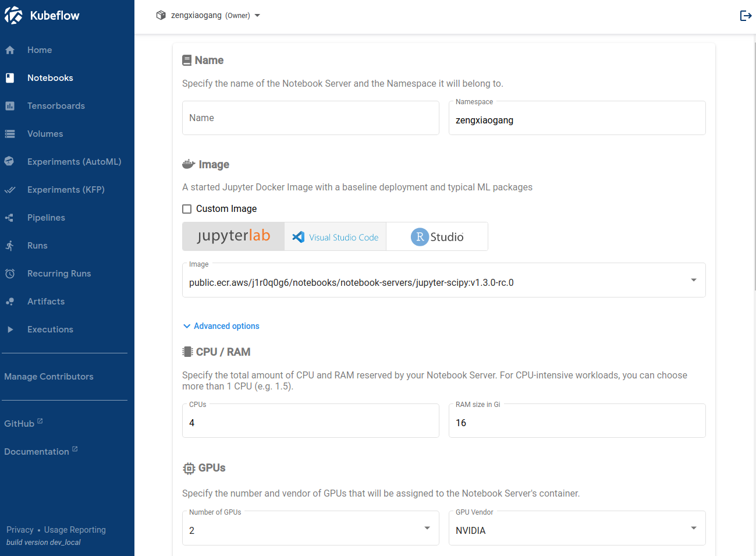The width and height of the screenshot is (756, 556).
Task: Open the GPU Vendor dropdown
Action: 577,529
